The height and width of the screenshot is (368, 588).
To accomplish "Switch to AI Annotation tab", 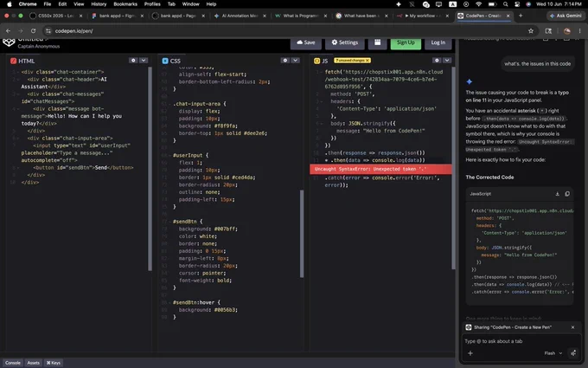I will point(240,16).
